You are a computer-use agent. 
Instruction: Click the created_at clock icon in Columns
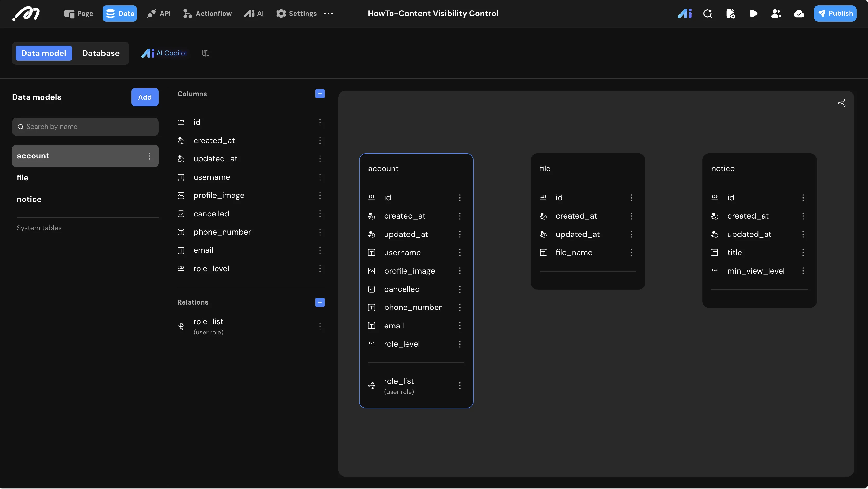pos(181,140)
